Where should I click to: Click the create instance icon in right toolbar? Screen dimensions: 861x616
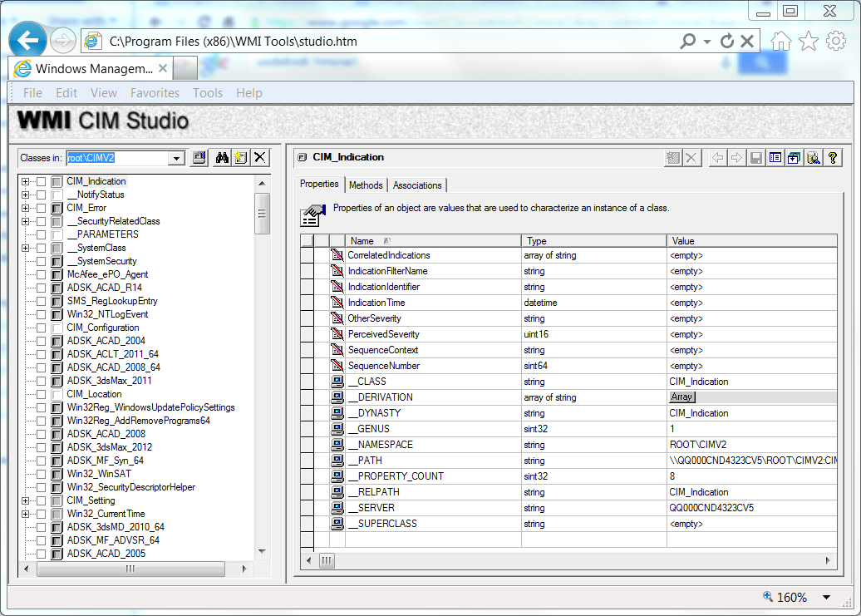[672, 158]
